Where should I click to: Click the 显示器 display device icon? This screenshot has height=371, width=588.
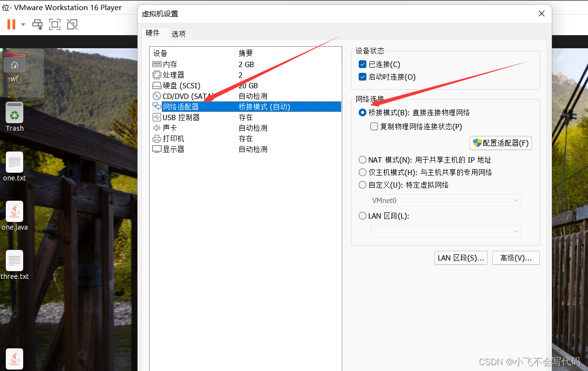point(157,149)
